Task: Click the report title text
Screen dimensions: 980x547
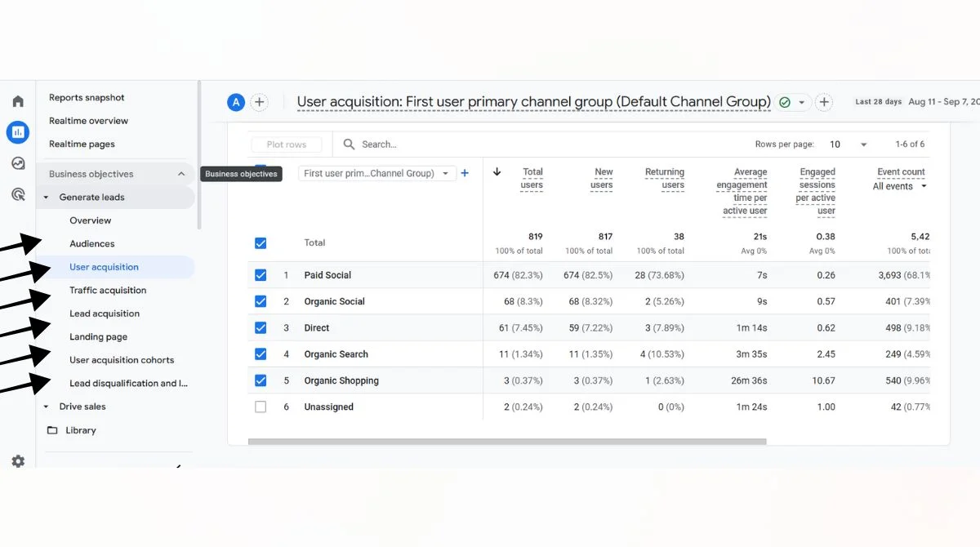Action: (x=534, y=102)
